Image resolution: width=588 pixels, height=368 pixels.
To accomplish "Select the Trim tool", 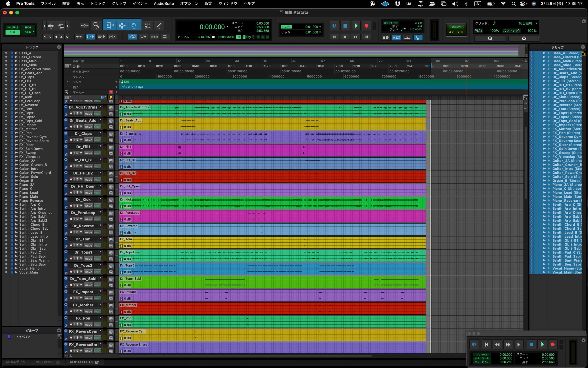I will pos(110,25).
